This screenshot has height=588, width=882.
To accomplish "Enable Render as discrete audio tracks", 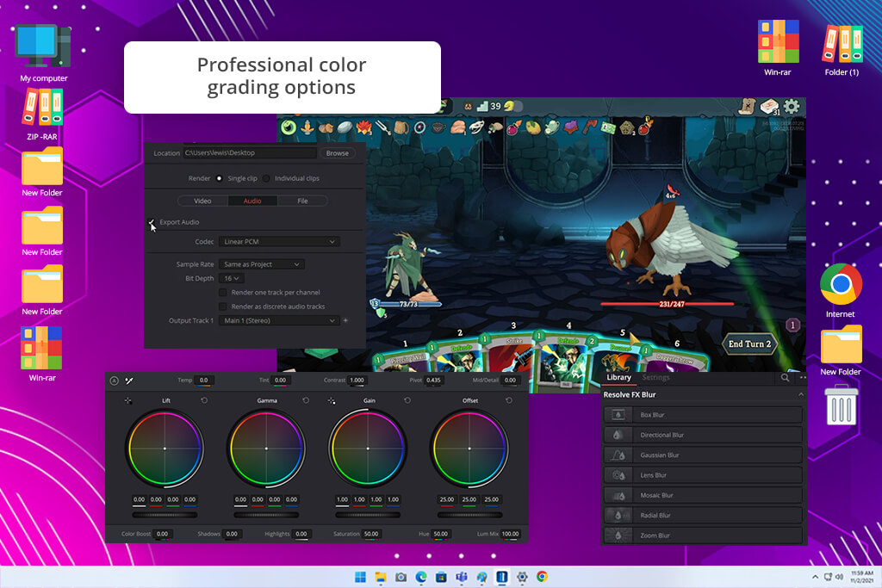I will coord(223,306).
